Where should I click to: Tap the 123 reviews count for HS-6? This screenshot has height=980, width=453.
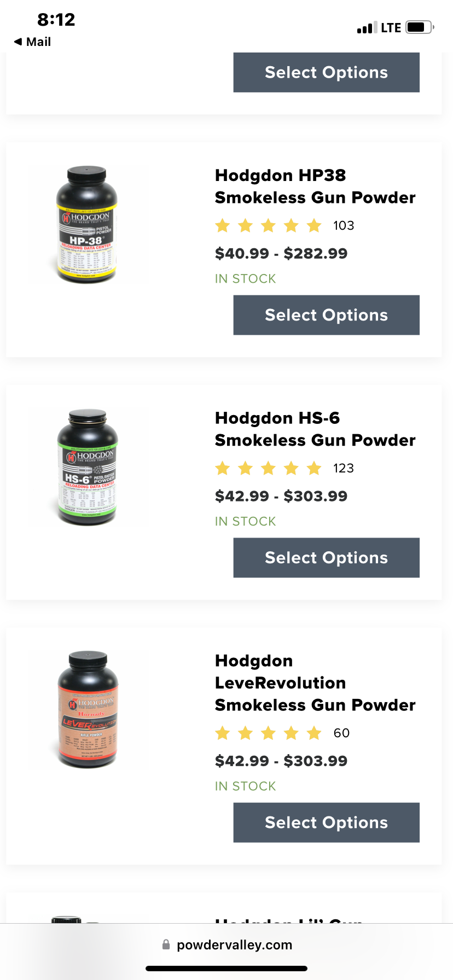click(x=344, y=468)
